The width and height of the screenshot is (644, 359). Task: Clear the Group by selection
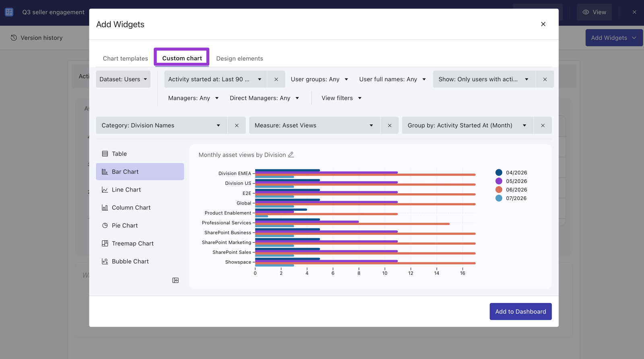(x=543, y=126)
